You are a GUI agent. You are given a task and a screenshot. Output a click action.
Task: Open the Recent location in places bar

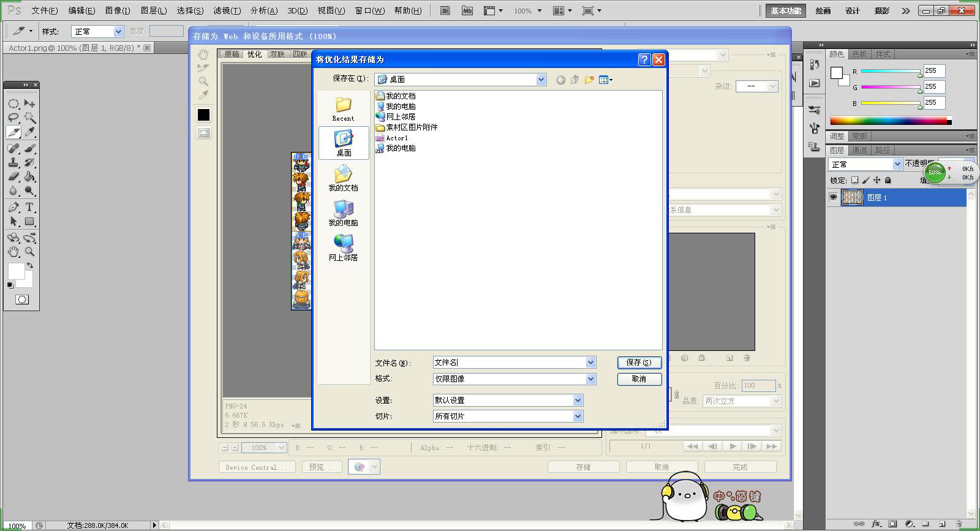(x=343, y=109)
